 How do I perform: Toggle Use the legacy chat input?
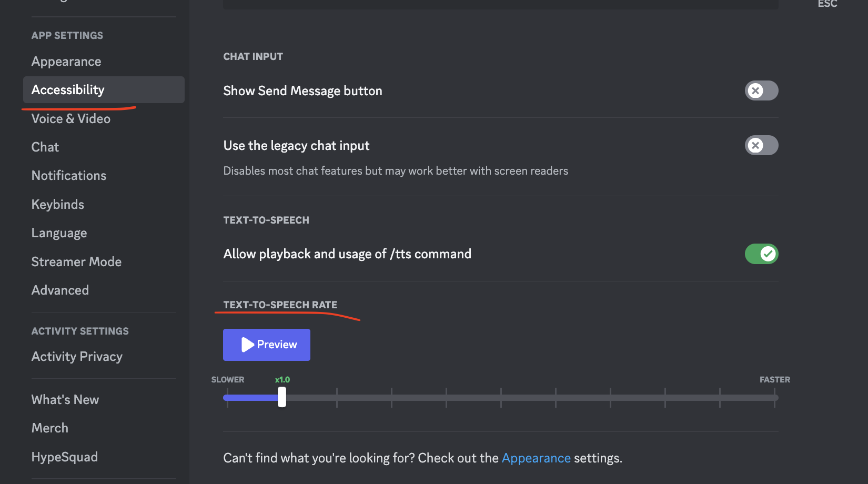(761, 145)
